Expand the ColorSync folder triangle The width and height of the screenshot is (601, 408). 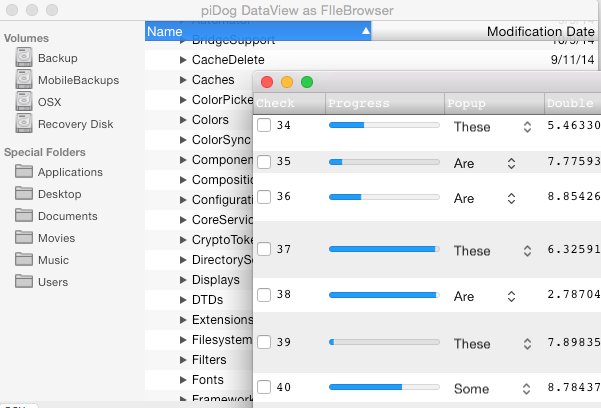click(183, 140)
